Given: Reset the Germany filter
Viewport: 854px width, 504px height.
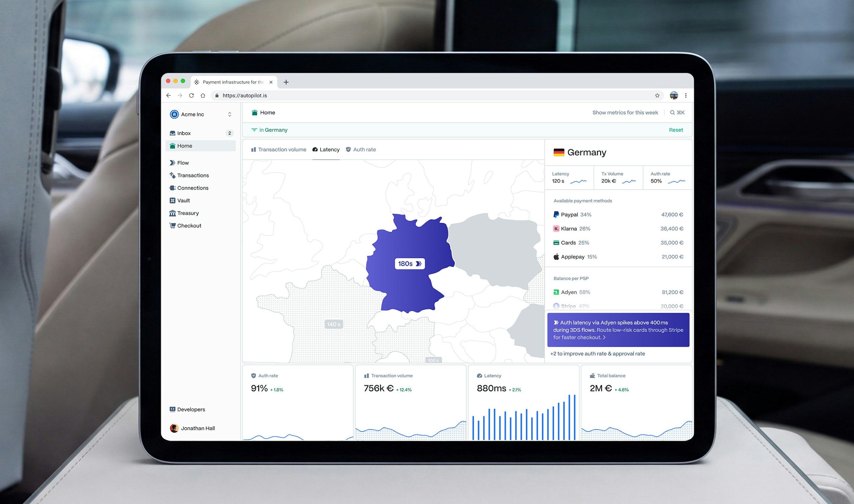Looking at the screenshot, I should pyautogui.click(x=675, y=130).
